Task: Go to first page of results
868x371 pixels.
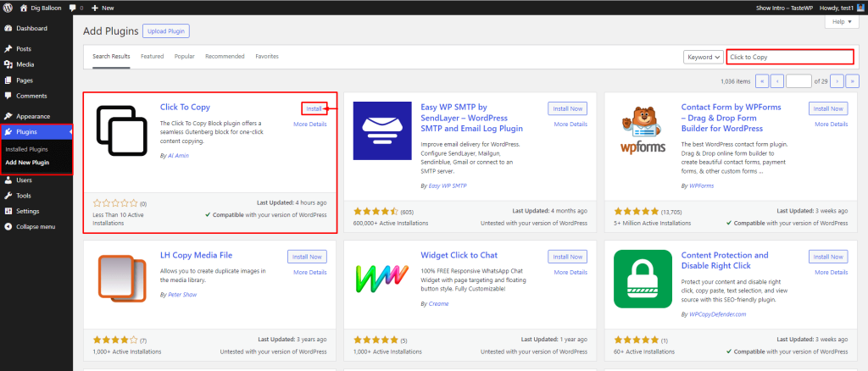Action: (762, 81)
